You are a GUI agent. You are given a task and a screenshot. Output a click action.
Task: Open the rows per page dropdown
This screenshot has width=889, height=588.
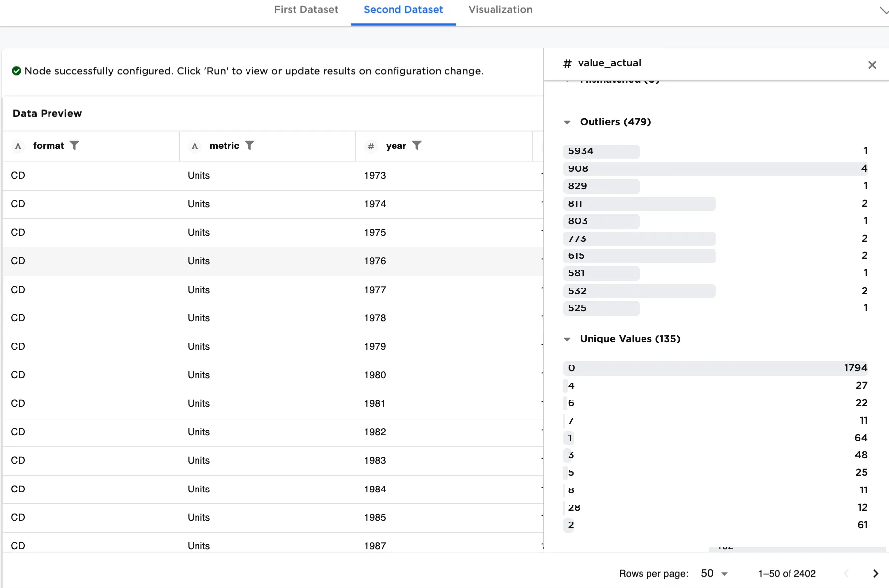[714, 573]
